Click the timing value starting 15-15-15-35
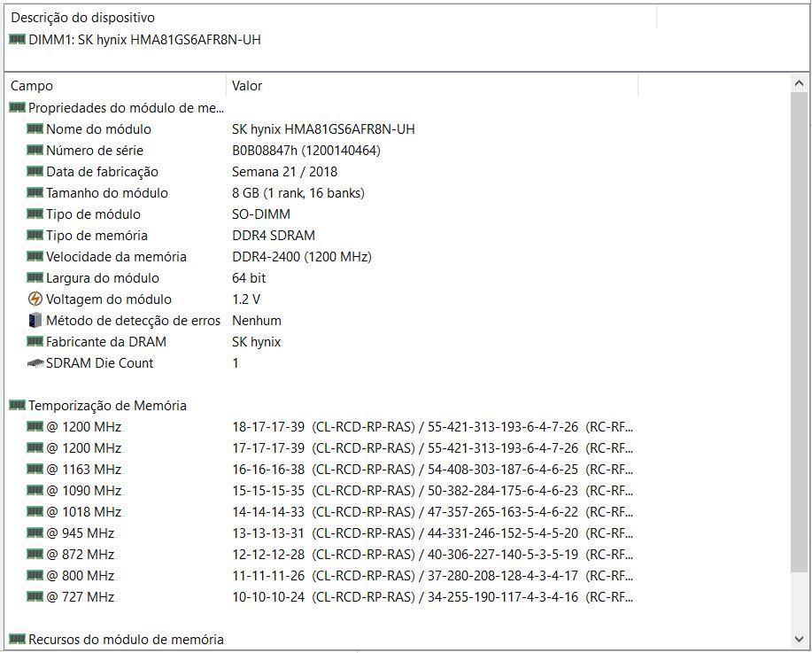The height and width of the screenshot is (653, 812). tap(432, 490)
